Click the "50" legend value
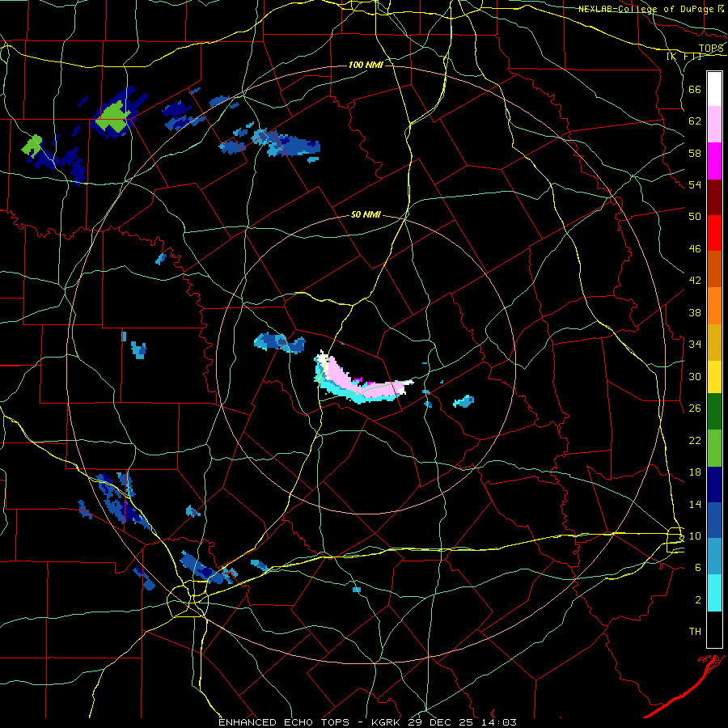Viewport: 728px width, 728px height. pyautogui.click(x=695, y=217)
